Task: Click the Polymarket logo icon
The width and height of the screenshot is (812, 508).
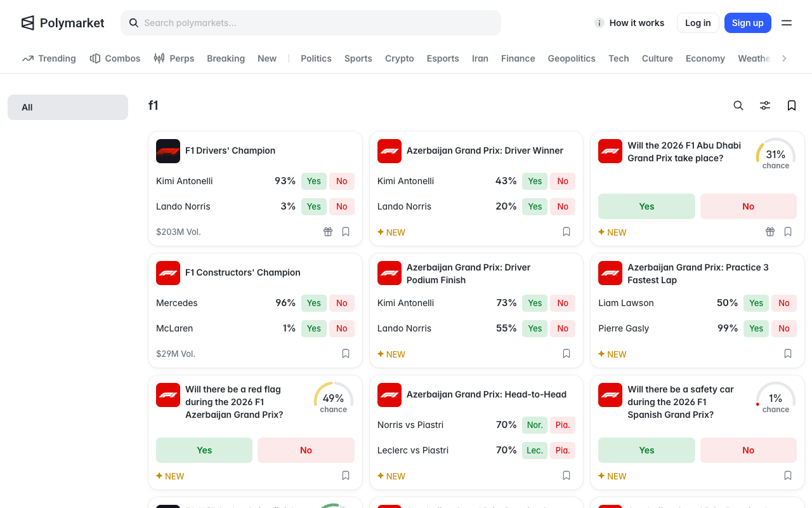Action: tap(28, 23)
